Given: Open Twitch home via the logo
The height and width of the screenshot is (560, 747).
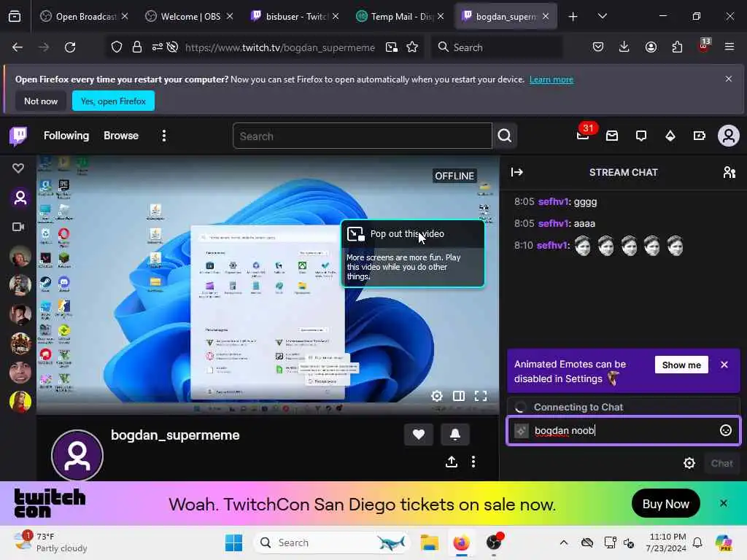Looking at the screenshot, I should pyautogui.click(x=18, y=136).
